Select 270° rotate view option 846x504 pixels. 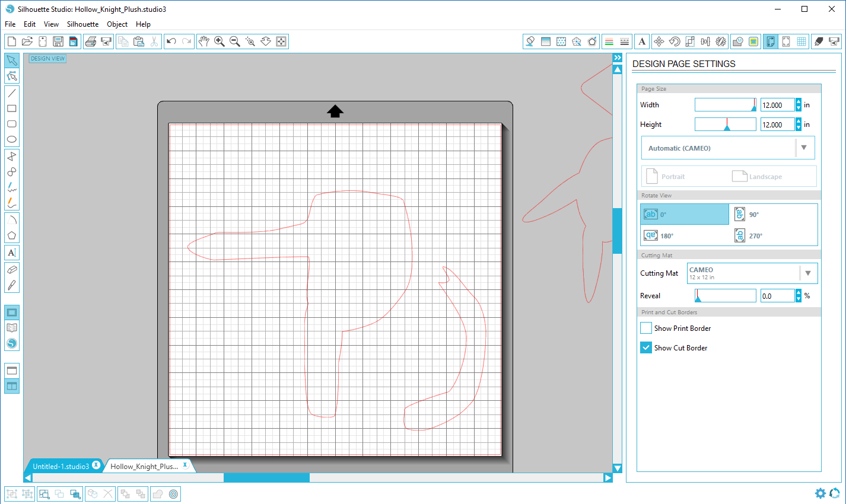pyautogui.click(x=774, y=235)
